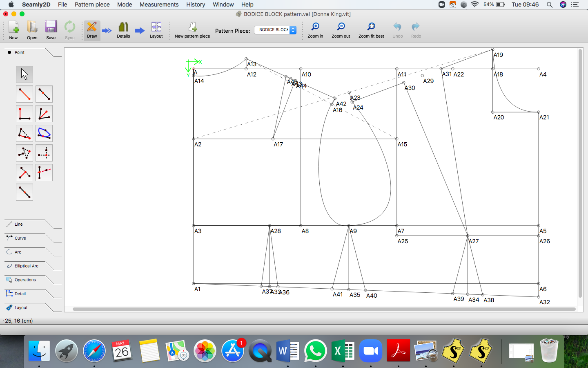Open the Measurements menu
The height and width of the screenshot is (368, 588).
tap(159, 4)
